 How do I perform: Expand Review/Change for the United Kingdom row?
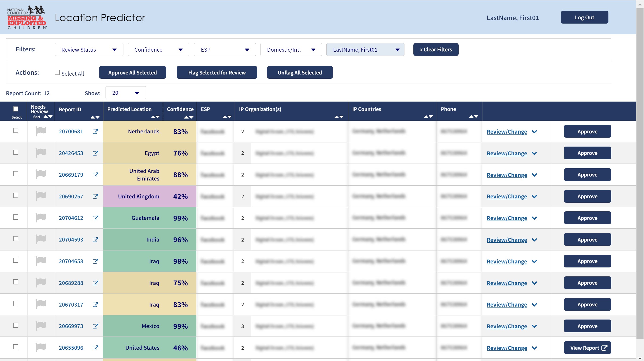511,196
